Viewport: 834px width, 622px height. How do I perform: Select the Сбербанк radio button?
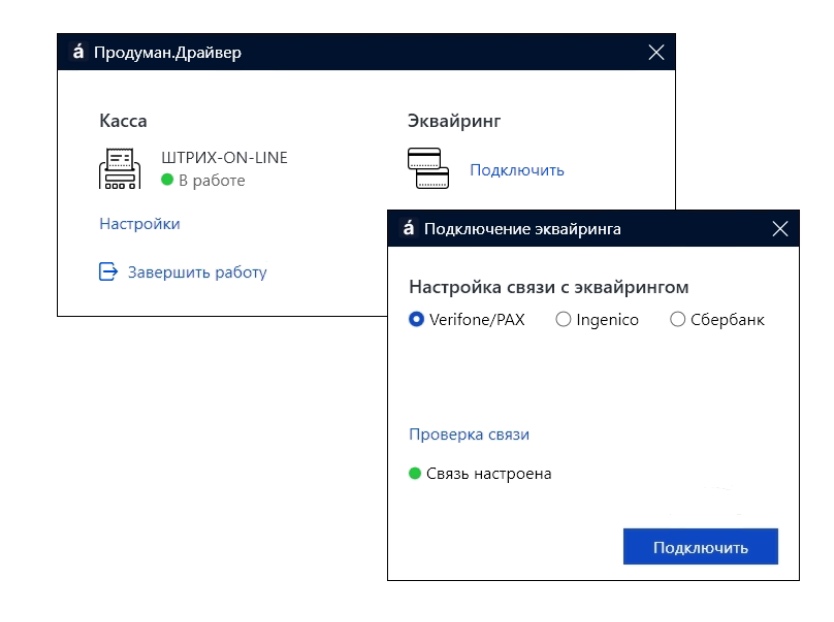point(678,319)
